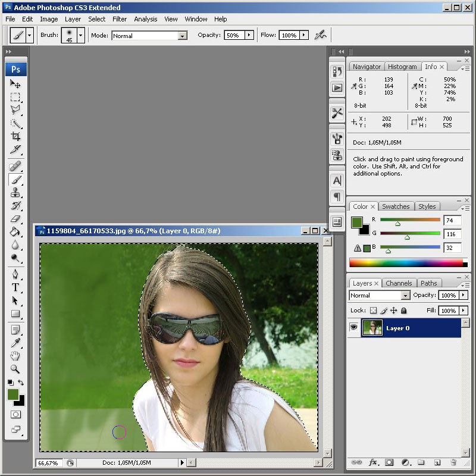Click foreground color swatch in Color panel
Viewport: 476px width, 476px height.
click(x=357, y=223)
